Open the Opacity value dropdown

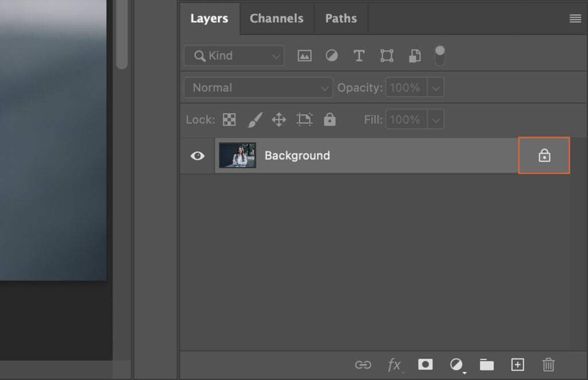(436, 87)
